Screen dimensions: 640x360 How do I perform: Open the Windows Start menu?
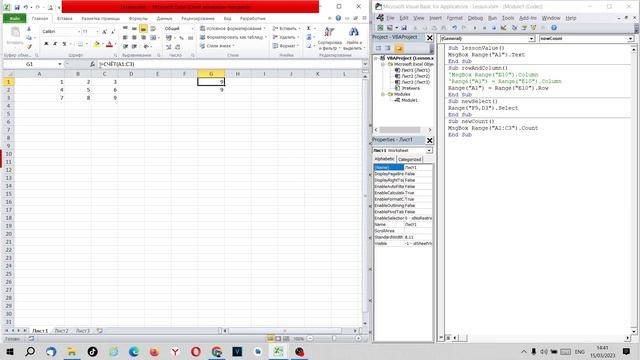coord(9,351)
